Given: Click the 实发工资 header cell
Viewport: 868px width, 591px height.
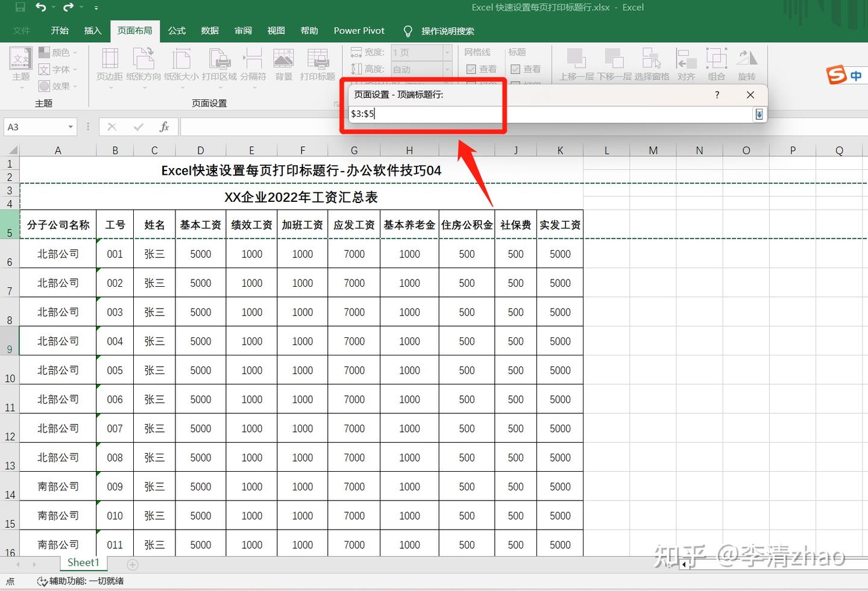Looking at the screenshot, I should click(x=560, y=225).
